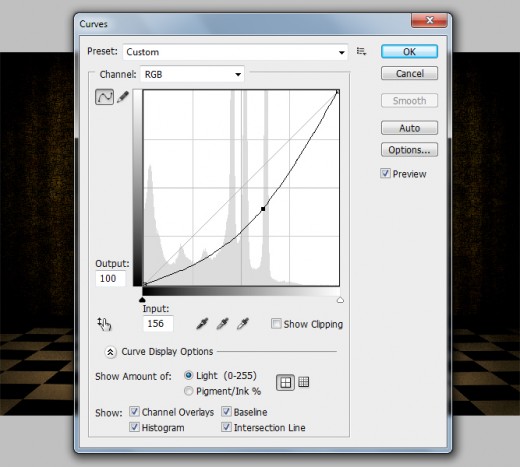
Task: Click the Auto button
Action: pyautogui.click(x=409, y=128)
